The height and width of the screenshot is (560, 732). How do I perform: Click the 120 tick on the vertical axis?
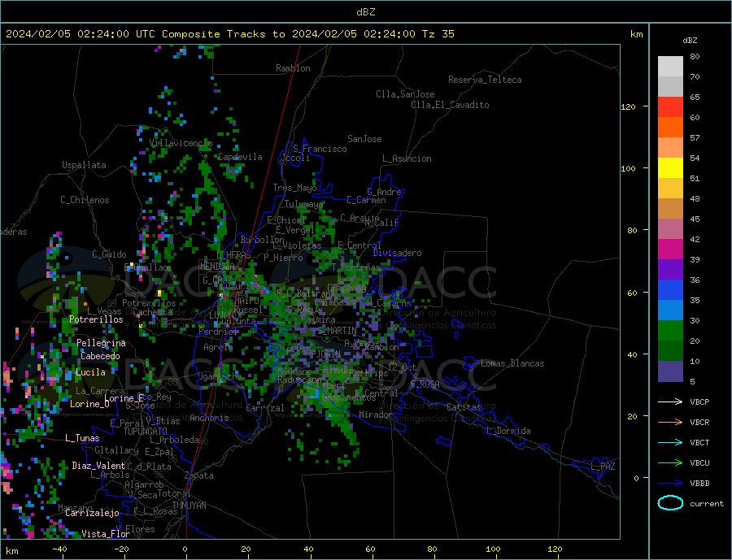click(629, 106)
